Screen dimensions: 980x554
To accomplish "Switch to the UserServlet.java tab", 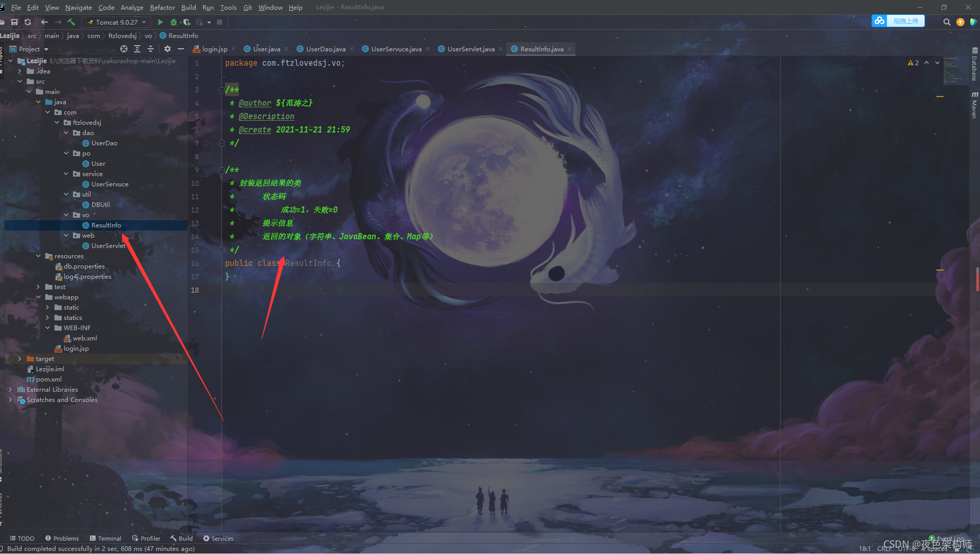I will (471, 49).
